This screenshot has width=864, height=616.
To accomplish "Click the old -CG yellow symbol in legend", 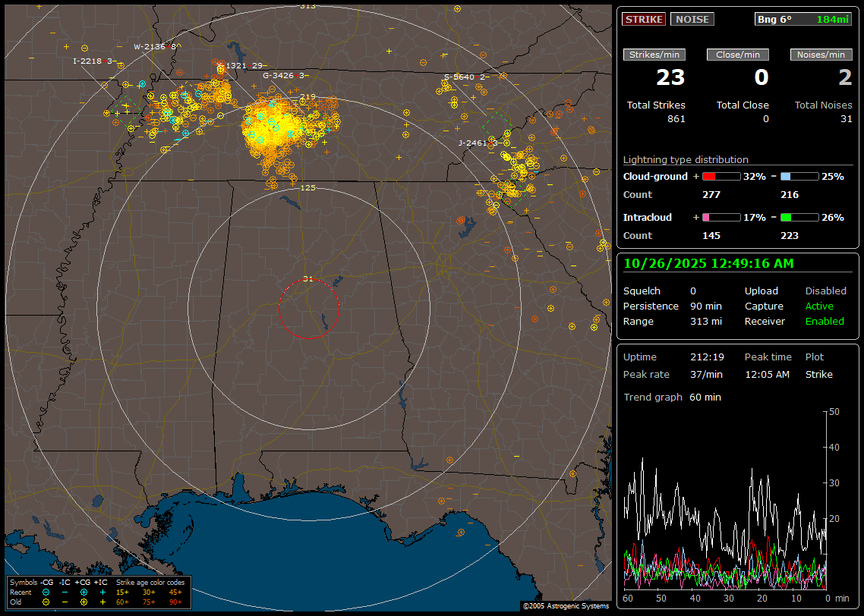I will 46,602.
